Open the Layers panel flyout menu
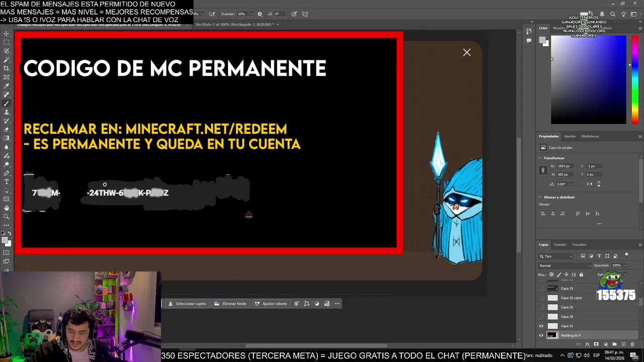This screenshot has height=362, width=644. pyautogui.click(x=640, y=244)
